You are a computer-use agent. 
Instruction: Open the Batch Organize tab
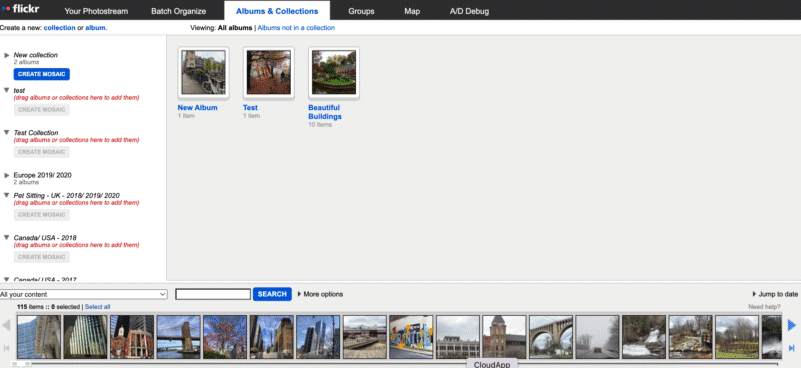178,11
